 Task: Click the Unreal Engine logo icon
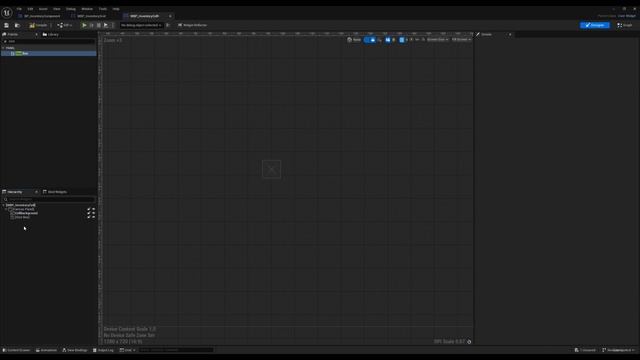(7, 13)
